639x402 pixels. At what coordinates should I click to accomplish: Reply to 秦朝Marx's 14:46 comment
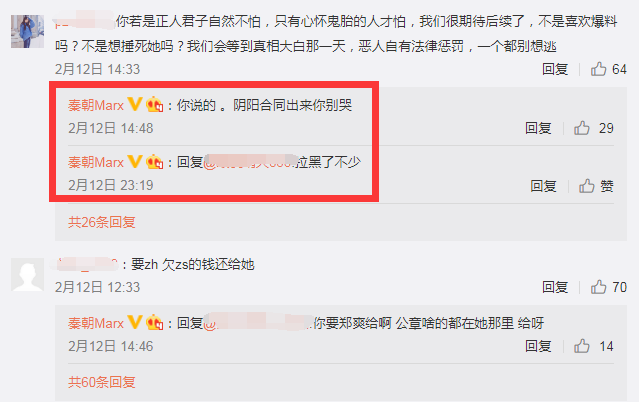click(x=538, y=346)
